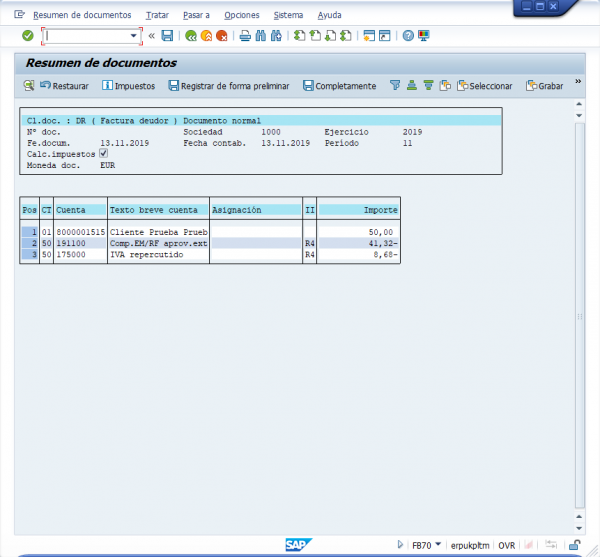Click the Seleccionar layout button
Viewport: 600px width, 557px height.
click(485, 86)
